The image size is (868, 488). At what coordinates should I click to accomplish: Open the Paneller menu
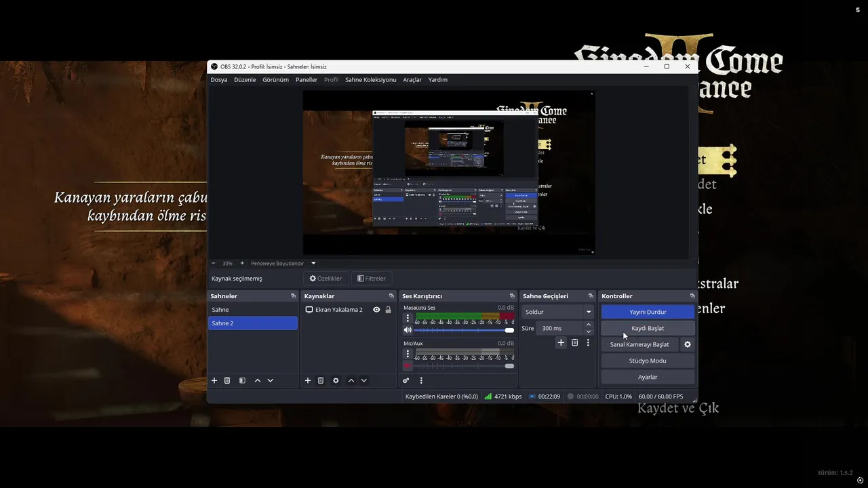(307, 80)
